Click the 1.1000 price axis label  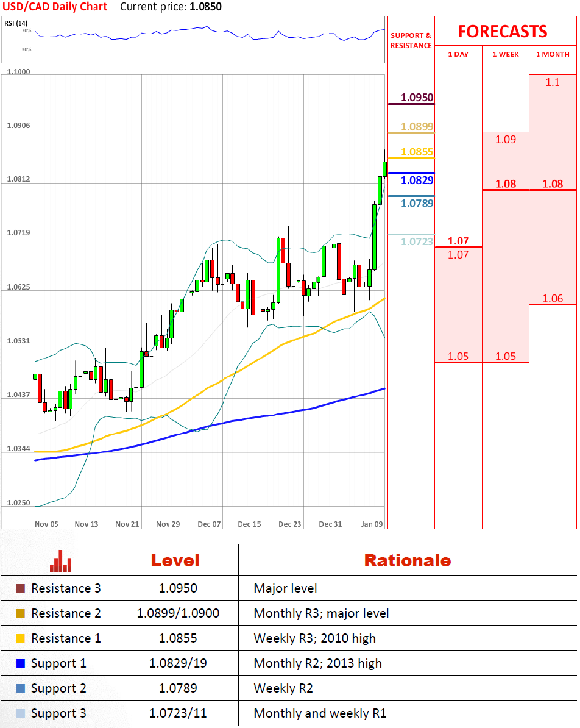(18, 71)
